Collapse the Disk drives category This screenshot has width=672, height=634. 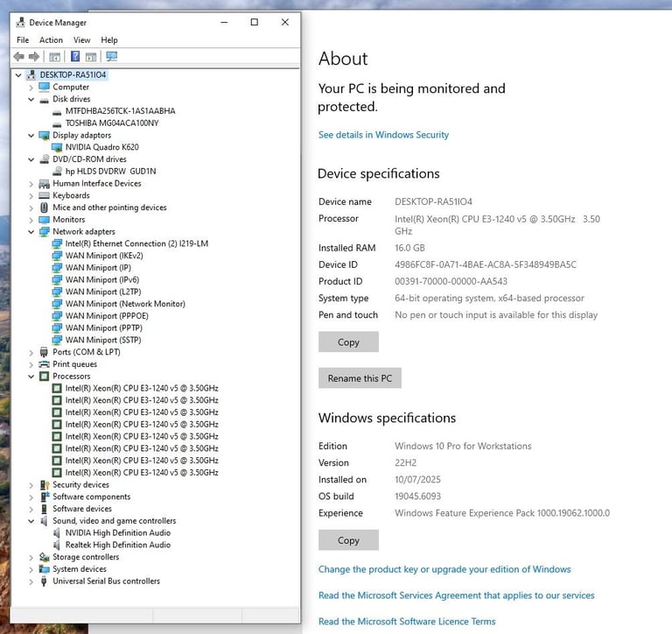pos(31,99)
